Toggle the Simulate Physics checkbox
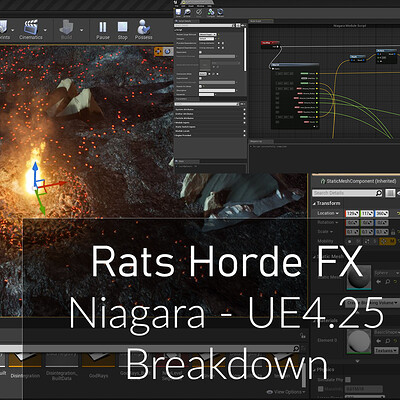Viewport: 400px width, 400px height. click(348, 380)
